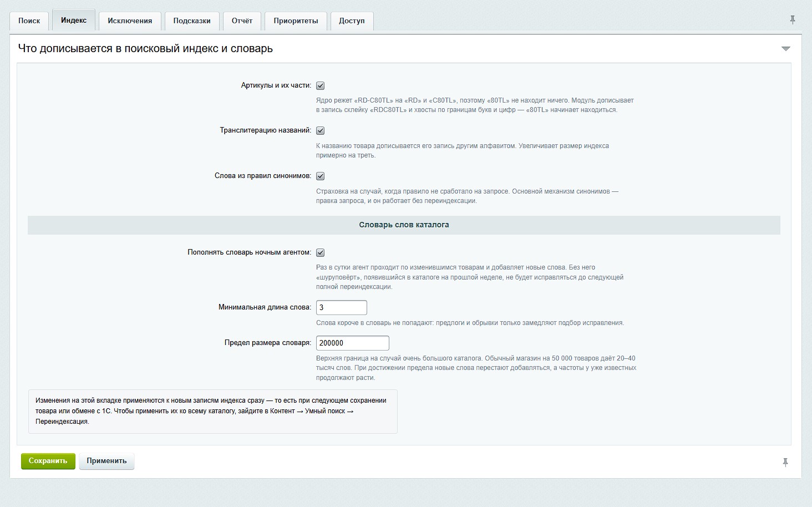Click the label «Артикулы и их части:»

tap(276, 85)
